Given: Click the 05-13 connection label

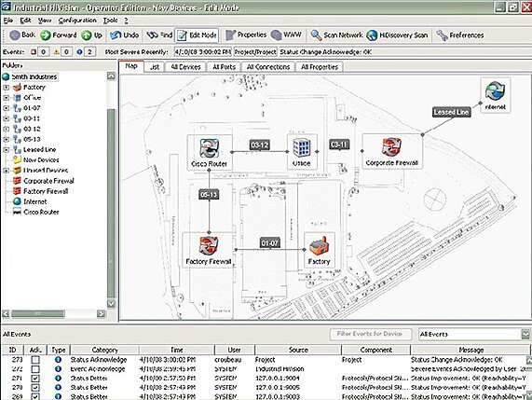Looking at the screenshot, I should tap(209, 195).
